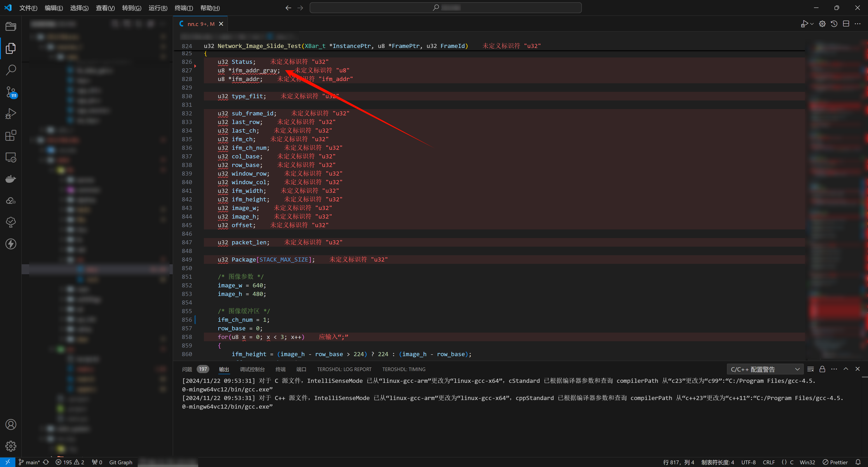Click the Prettier status item
The height and width of the screenshot is (467, 868).
click(835, 462)
